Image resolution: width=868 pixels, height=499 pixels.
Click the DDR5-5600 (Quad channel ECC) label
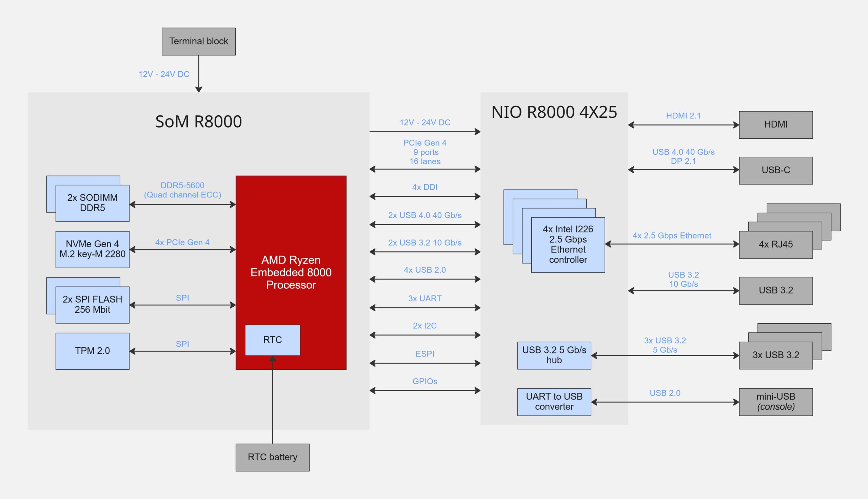182,190
